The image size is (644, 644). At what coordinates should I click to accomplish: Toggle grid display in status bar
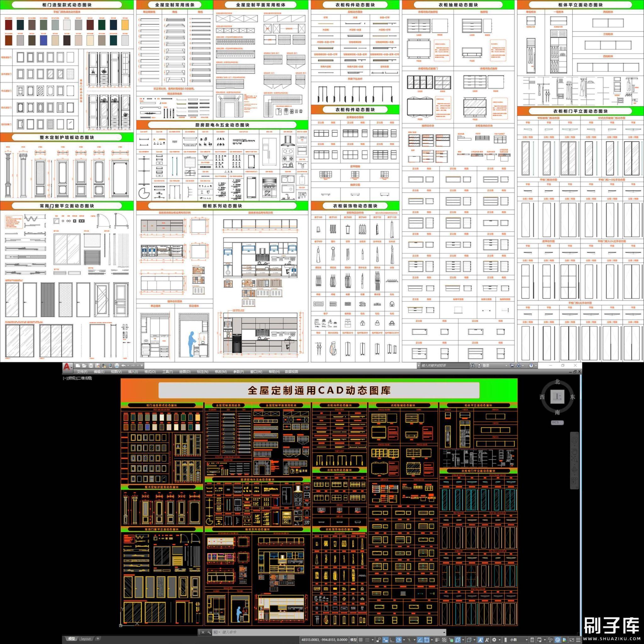[361, 640]
